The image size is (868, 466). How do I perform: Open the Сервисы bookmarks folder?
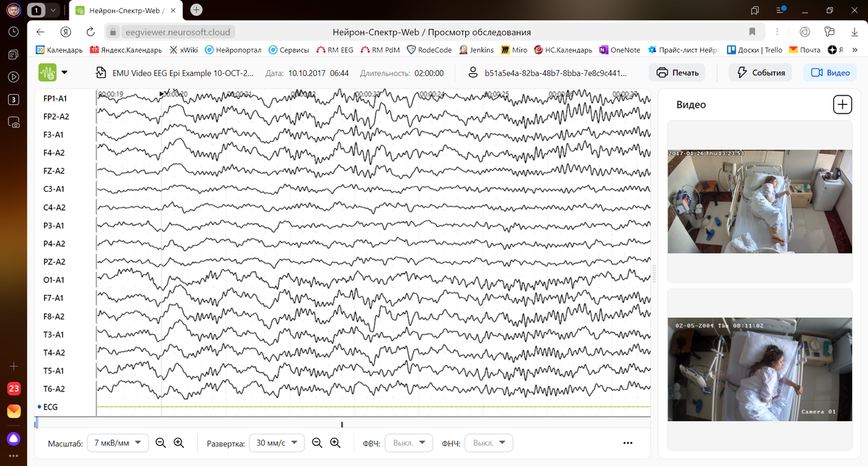(x=289, y=49)
